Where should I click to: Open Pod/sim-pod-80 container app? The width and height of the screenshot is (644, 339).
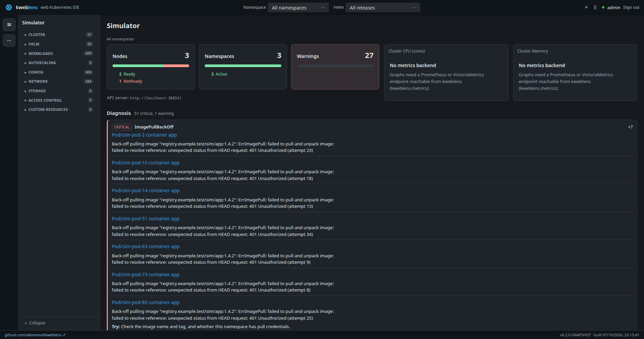click(x=146, y=302)
